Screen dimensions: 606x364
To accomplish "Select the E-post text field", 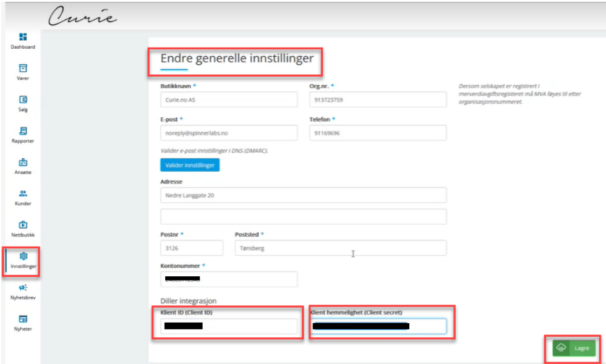I will [x=229, y=133].
